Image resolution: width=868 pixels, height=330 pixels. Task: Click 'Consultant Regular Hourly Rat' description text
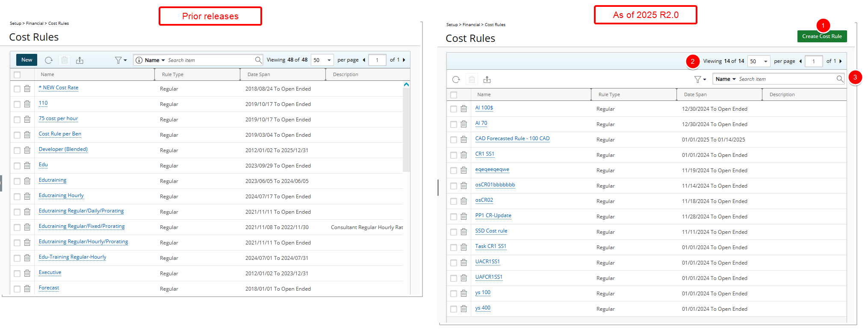367,227
